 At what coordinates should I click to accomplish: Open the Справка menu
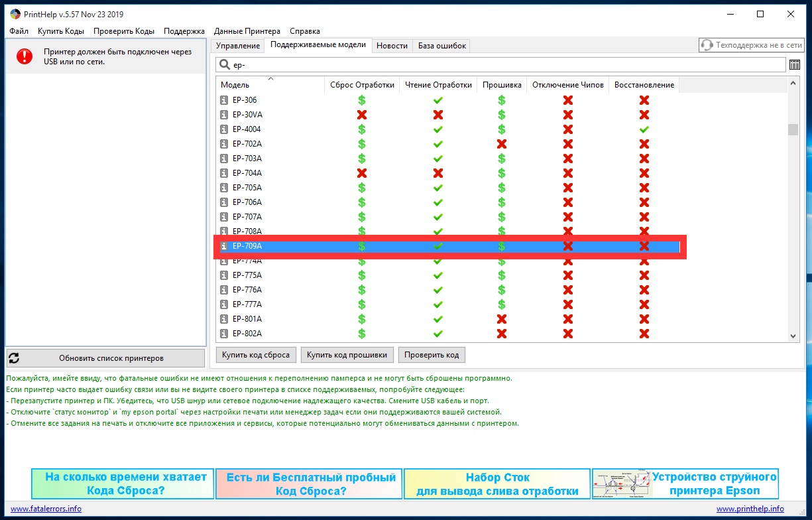click(305, 31)
